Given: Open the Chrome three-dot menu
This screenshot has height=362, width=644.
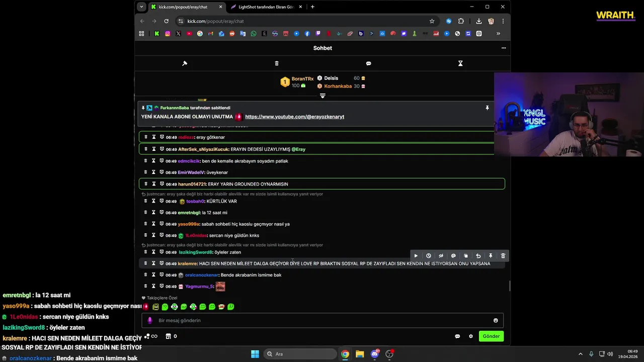Looking at the screenshot, I should [x=503, y=21].
